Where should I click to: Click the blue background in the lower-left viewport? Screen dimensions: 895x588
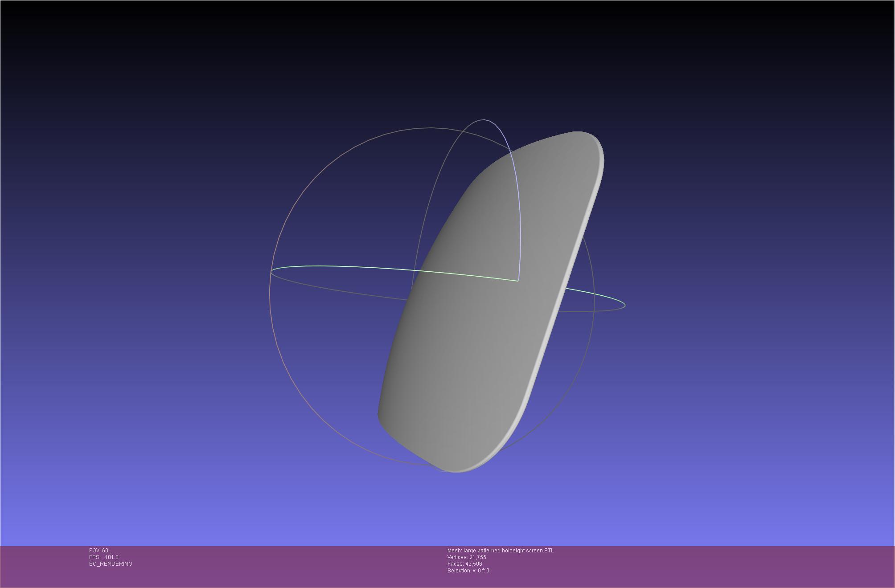tap(134, 445)
